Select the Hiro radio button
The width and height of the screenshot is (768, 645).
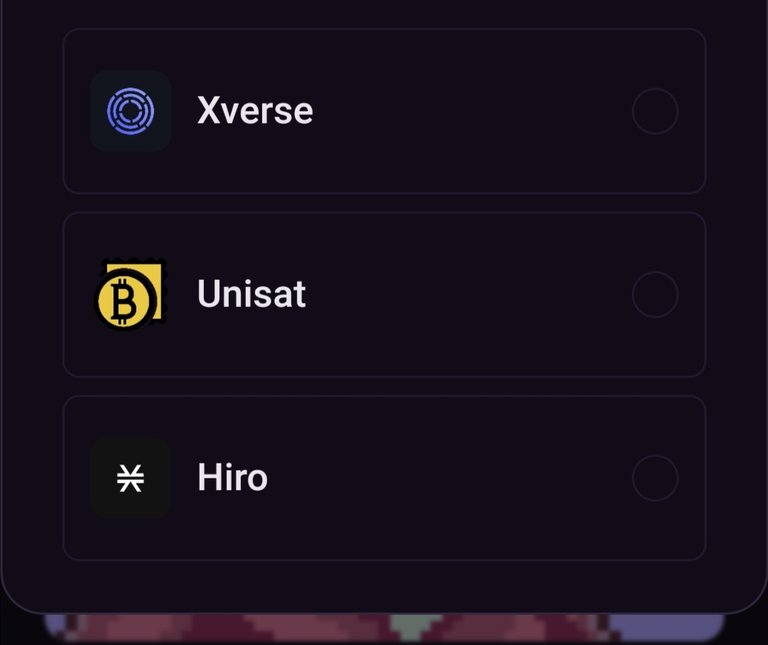pyautogui.click(x=655, y=478)
